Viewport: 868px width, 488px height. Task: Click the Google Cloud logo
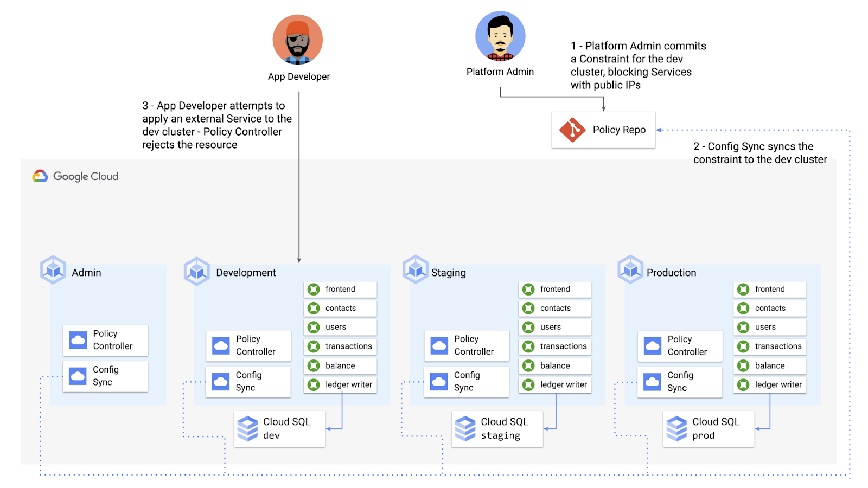tap(75, 176)
